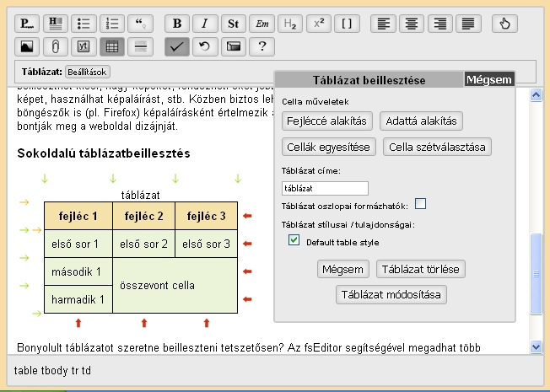Screen dimensions: 550x392
Task: Apply superscript x² formatting
Action: (x=319, y=24)
